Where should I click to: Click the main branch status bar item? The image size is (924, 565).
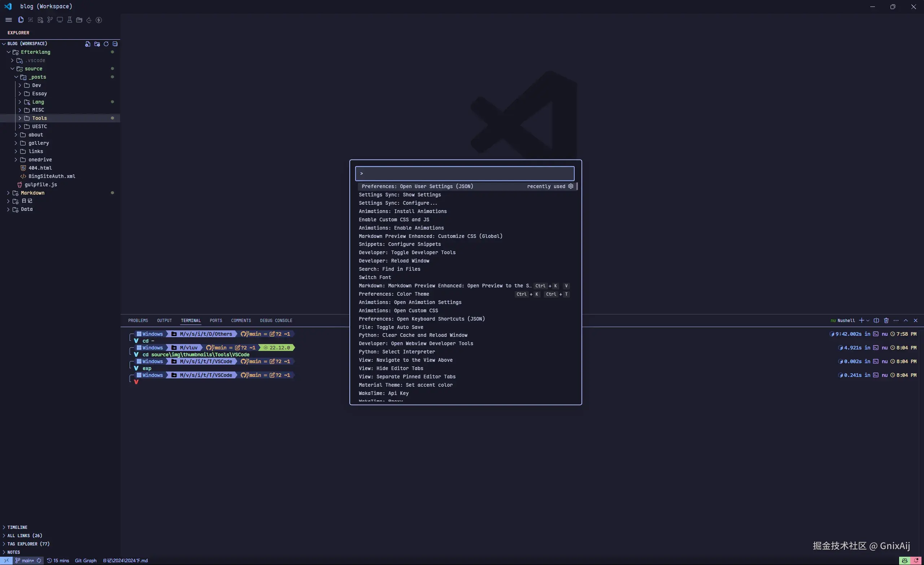click(x=25, y=561)
